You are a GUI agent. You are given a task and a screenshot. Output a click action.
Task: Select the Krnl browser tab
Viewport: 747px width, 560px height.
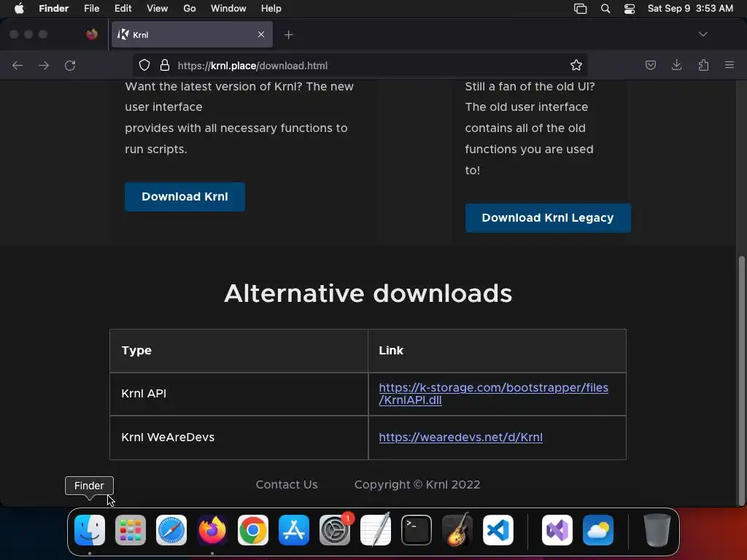click(192, 34)
